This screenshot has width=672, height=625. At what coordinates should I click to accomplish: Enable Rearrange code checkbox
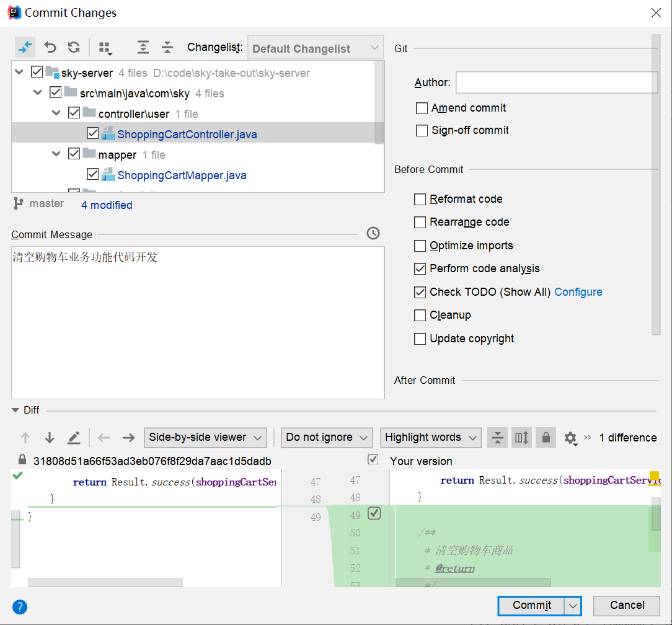tap(420, 223)
